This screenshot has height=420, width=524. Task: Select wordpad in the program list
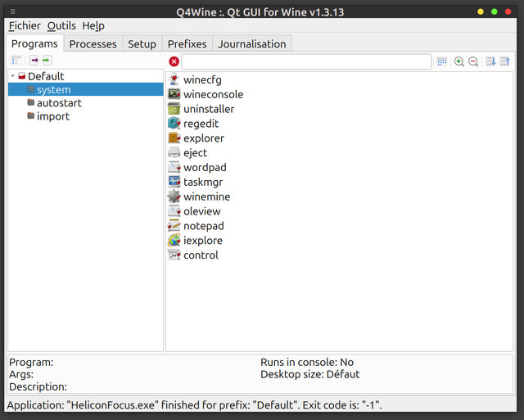pyautogui.click(x=174, y=167)
